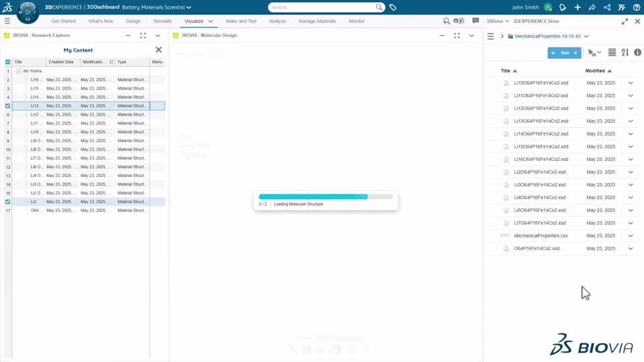Open the 3DDrive title dropdown
Screen dimensions: 644x362
[498, 21]
